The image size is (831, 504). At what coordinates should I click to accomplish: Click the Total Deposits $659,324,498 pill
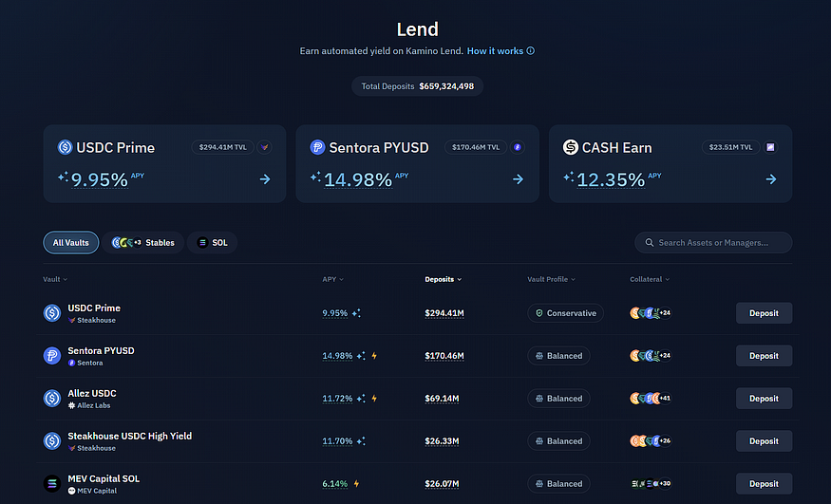pyautogui.click(x=417, y=86)
